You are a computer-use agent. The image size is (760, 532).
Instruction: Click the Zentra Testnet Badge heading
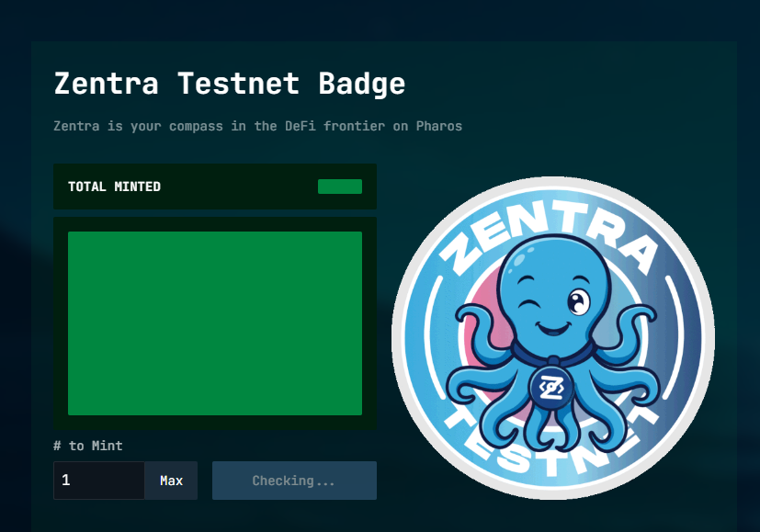pos(229,84)
